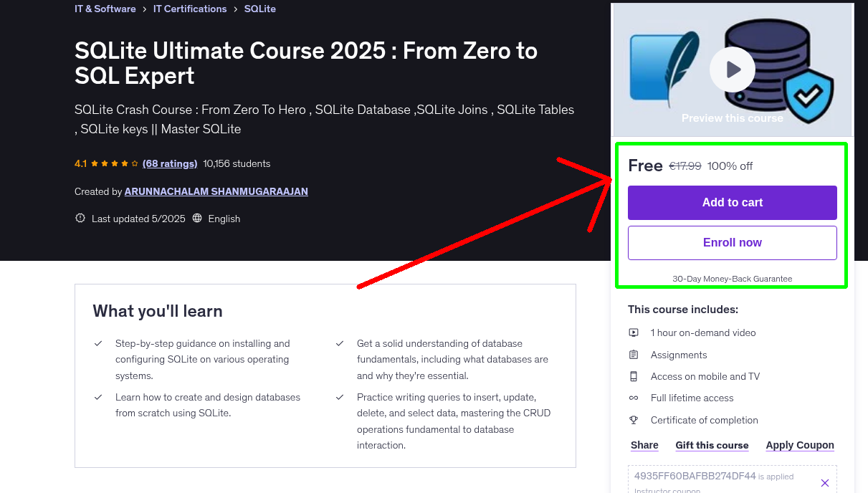Click the on-demand video icon
Screen dimensions: 868x493
coord(634,332)
